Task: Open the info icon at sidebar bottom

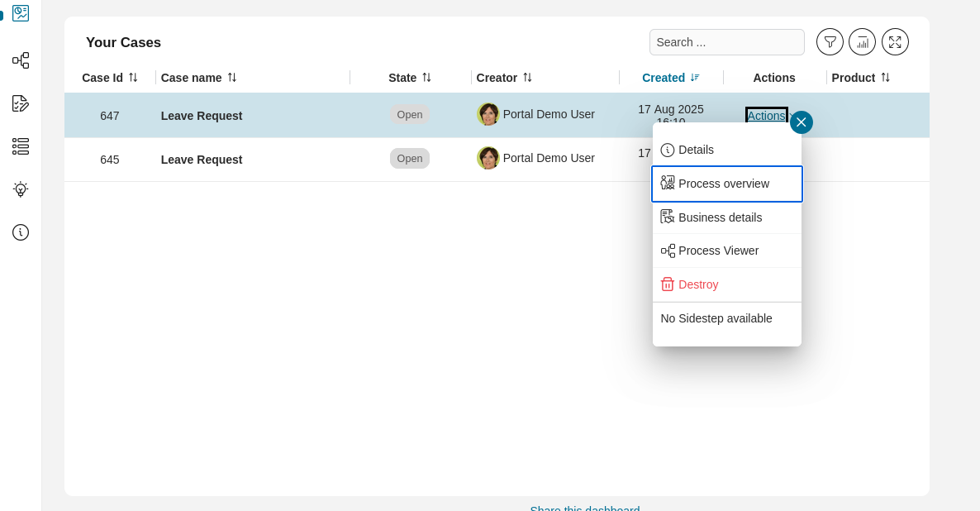Action: click(20, 232)
